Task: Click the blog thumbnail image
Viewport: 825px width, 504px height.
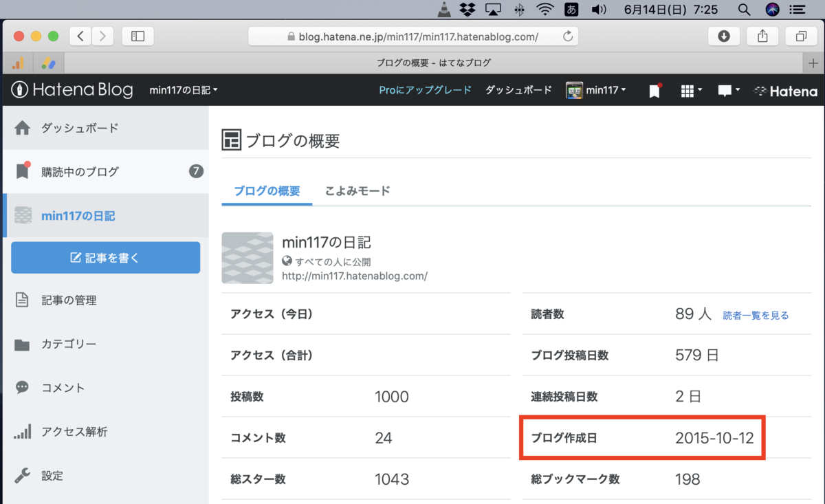Action: pos(247,258)
